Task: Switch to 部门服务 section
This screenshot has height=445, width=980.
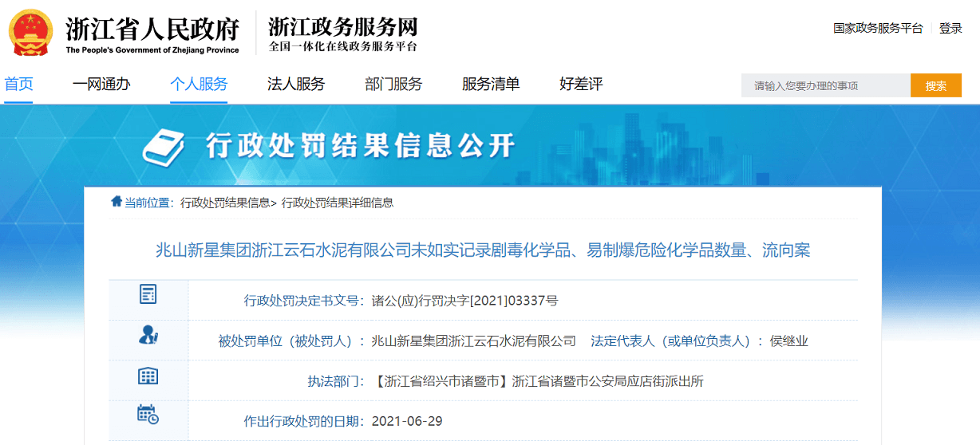Action: click(393, 85)
